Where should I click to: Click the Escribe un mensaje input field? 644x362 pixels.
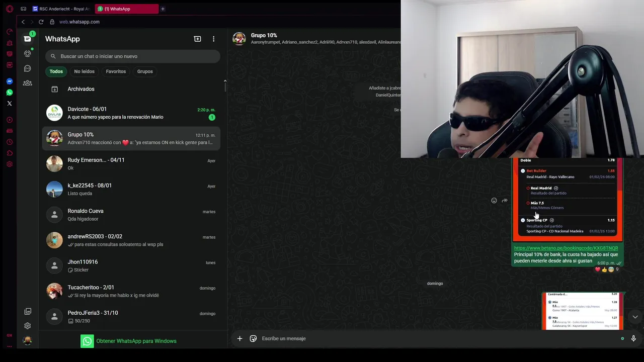(438, 338)
